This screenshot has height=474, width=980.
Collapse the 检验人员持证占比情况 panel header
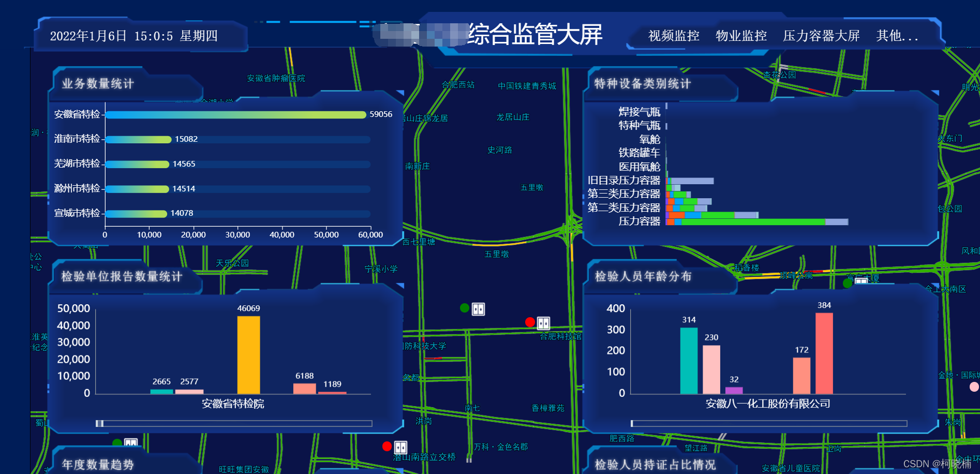pos(655,465)
